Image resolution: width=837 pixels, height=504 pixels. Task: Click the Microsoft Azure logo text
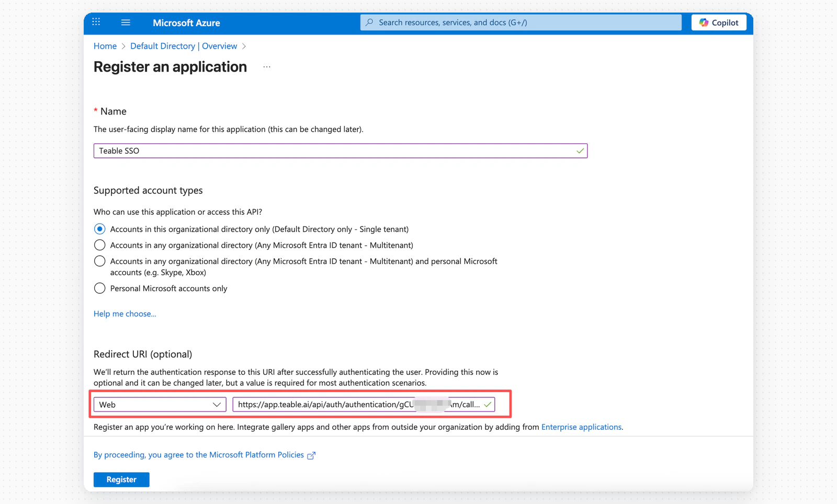pyautogui.click(x=186, y=23)
